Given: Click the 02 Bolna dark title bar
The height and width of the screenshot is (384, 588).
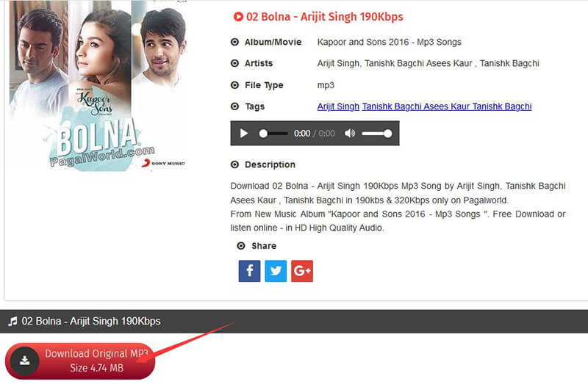Looking at the screenshot, I should click(294, 322).
